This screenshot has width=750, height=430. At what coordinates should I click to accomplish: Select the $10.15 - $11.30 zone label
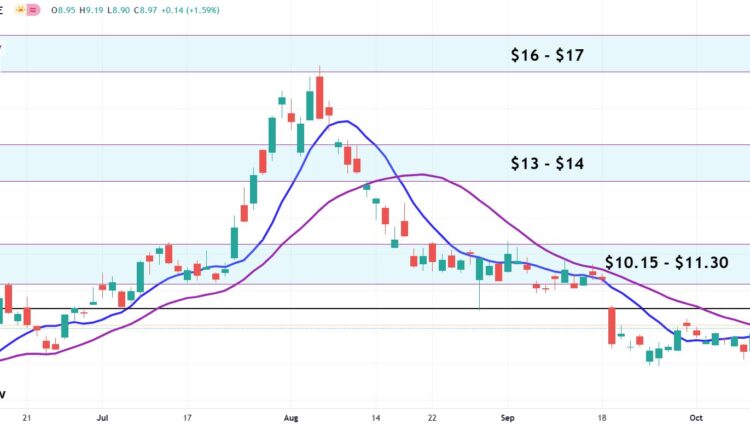(666, 262)
